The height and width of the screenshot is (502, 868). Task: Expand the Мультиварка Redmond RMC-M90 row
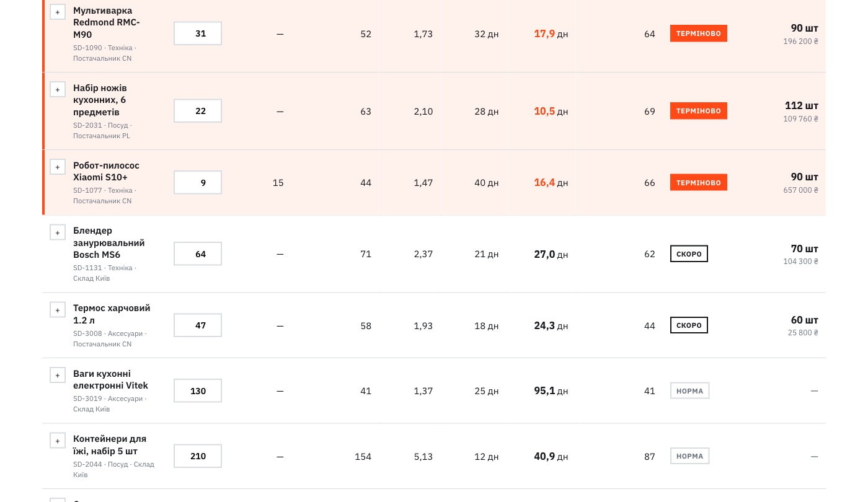click(x=58, y=12)
